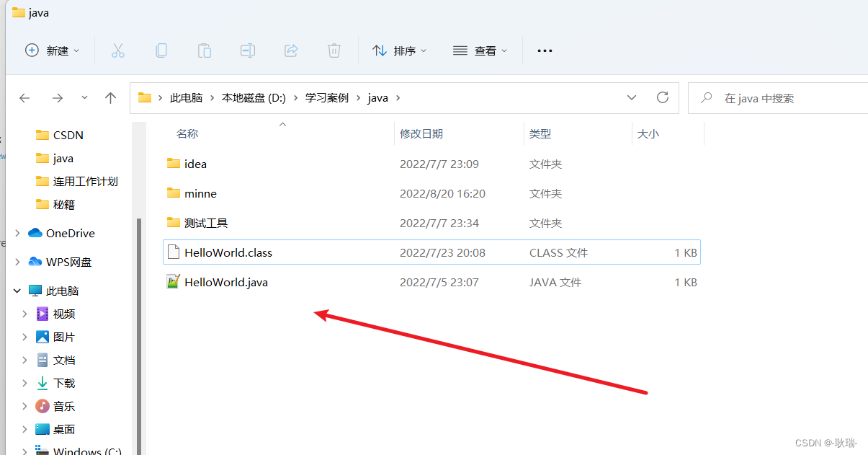Click the folder icon in address bar

point(145,97)
